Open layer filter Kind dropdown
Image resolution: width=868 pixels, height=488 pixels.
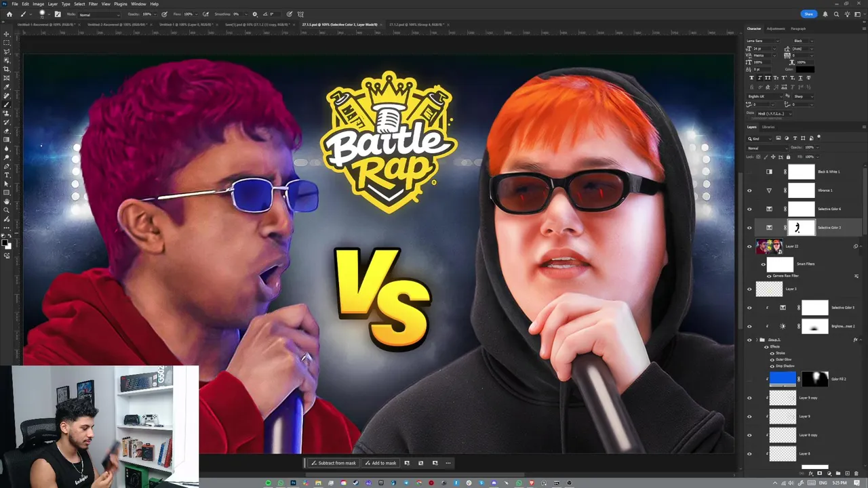(759, 139)
